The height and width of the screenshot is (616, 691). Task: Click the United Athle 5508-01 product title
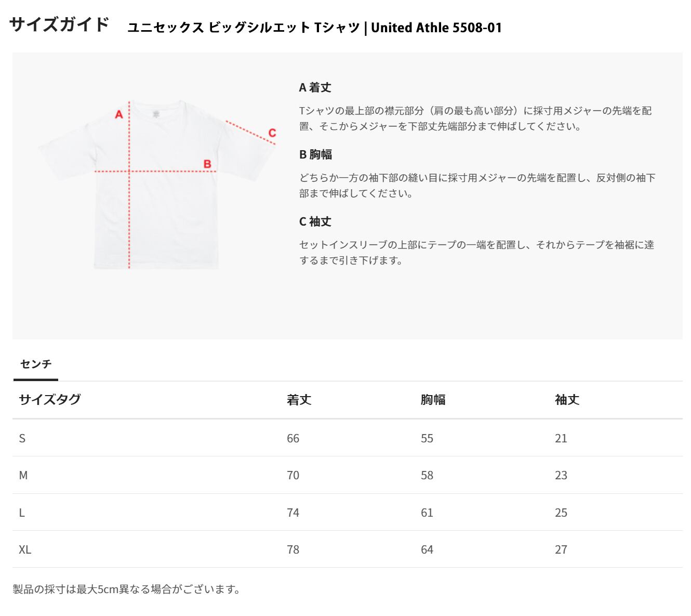pos(314,28)
